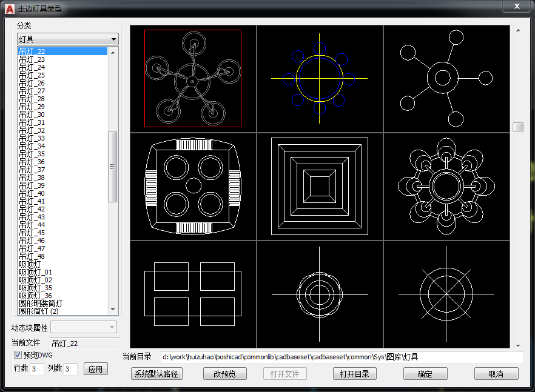Select 吊灯_28 in the list
This screenshot has width=535, height=392.
62,99
